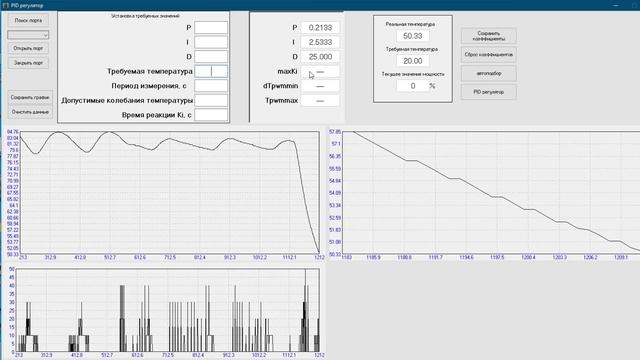Click the Сохранить коэффициенты button
The width and height of the screenshot is (640, 360).
coord(489,36)
